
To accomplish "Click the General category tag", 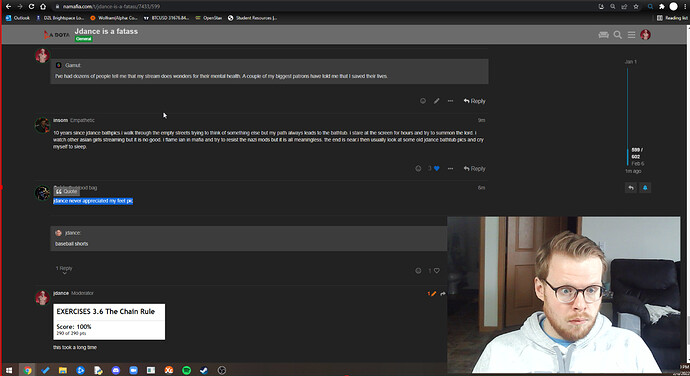I will [83, 39].
